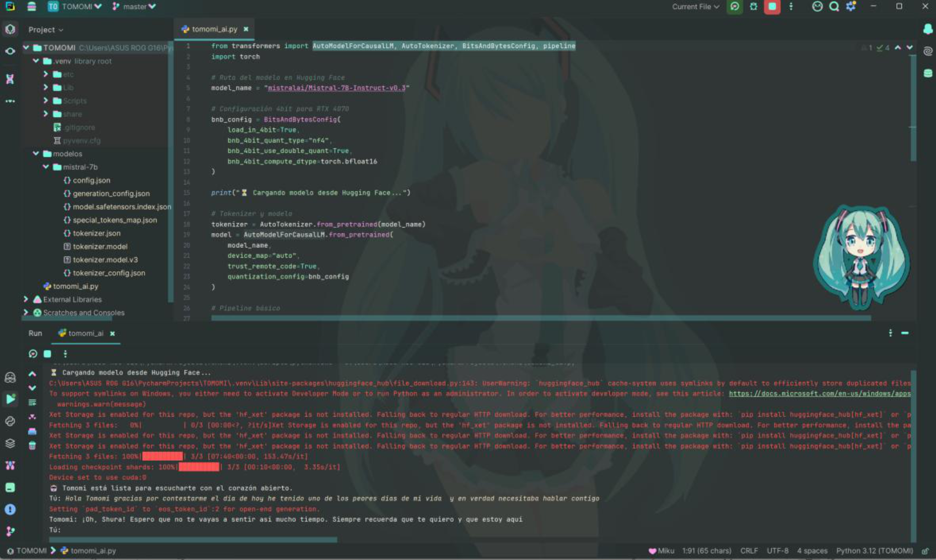
Task: Close the tomomi_ai.py editor tab
Action: click(x=246, y=29)
